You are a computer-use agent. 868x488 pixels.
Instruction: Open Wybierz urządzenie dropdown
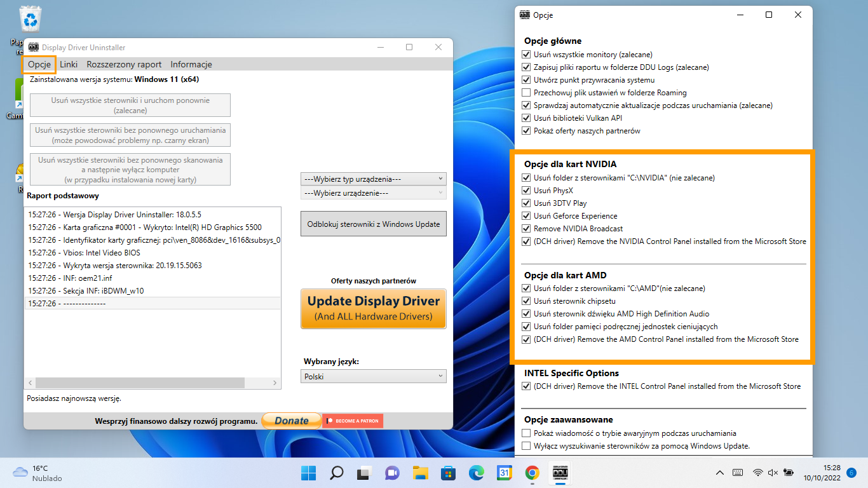click(x=374, y=193)
